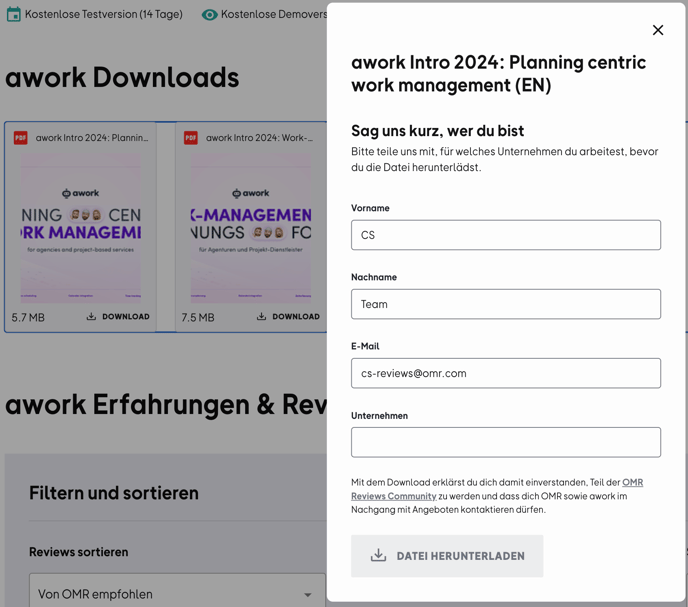Click the download icon in Datei herunterladen button
Viewport: 688px width, 607px height.
pyautogui.click(x=378, y=556)
